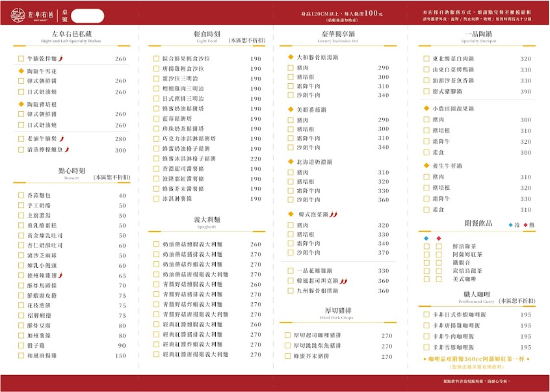550x392 pixels.
Task: Check 沙朗牛肉 under 大和豚骨原湯鍋
Action: [x=291, y=95]
